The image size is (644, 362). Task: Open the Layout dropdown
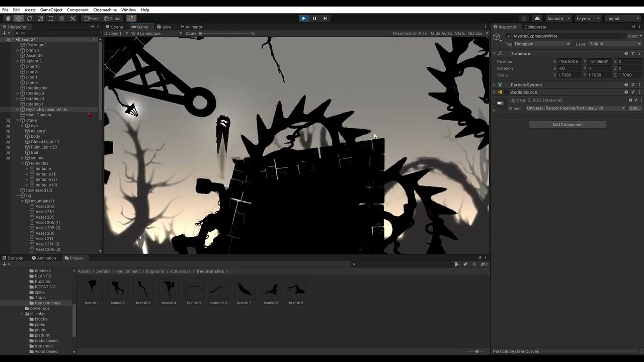pos(622,19)
